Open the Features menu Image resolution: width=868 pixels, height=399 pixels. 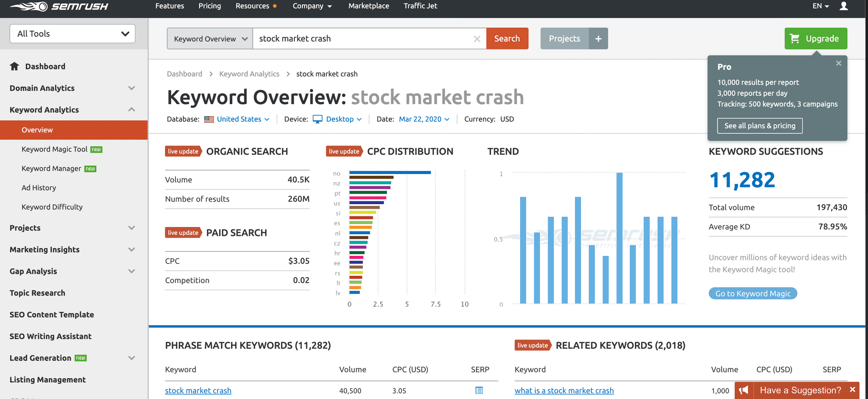pyautogui.click(x=170, y=6)
